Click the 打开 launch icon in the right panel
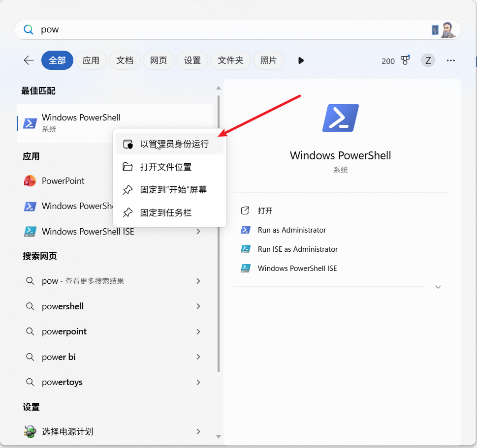 click(245, 210)
